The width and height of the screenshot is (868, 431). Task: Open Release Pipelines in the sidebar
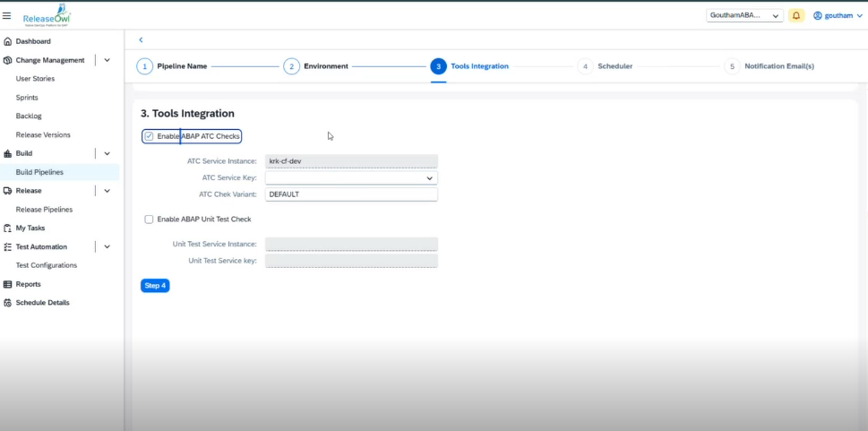pyautogui.click(x=44, y=209)
